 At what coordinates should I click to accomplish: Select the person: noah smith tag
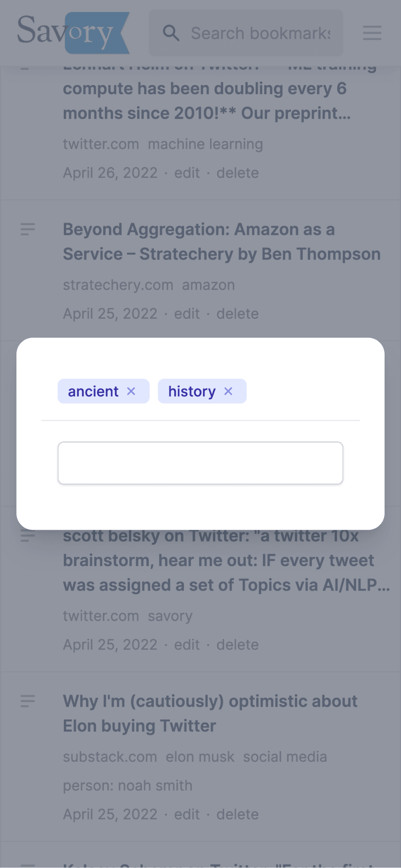tap(128, 786)
